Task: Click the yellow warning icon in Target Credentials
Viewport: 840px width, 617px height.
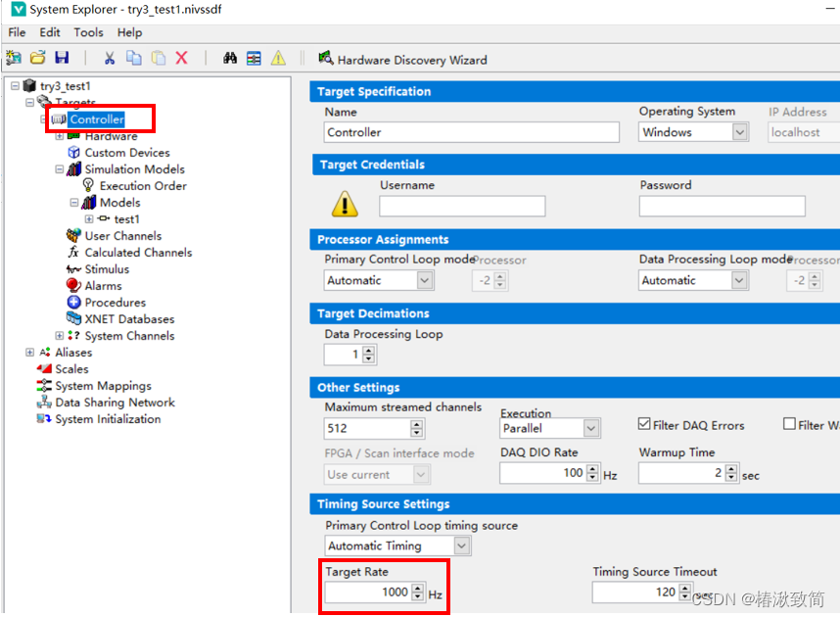Action: pos(345,204)
